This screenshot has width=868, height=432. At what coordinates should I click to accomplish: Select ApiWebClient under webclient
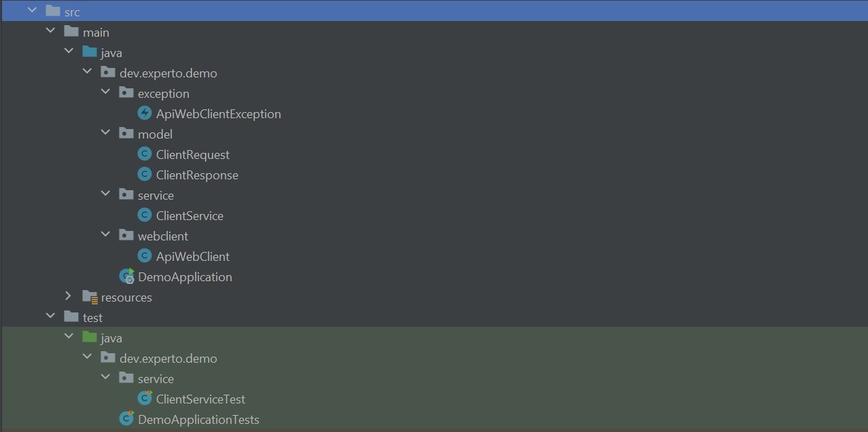point(193,256)
